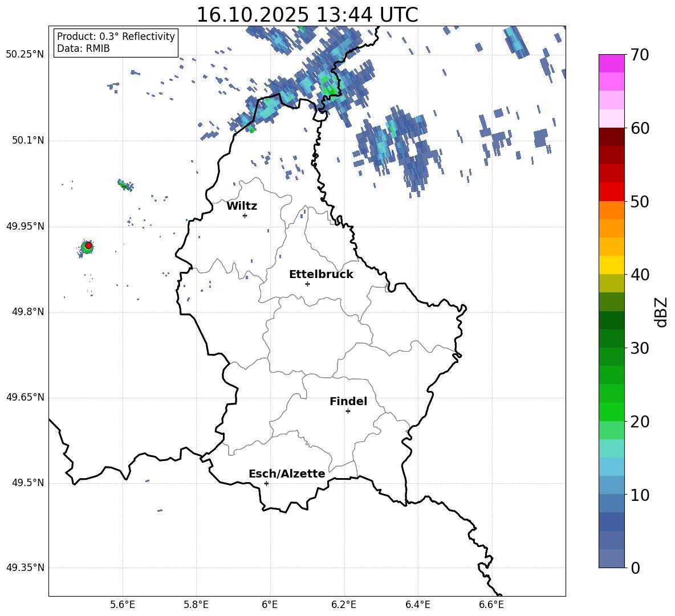The width and height of the screenshot is (675, 616).
Task: Click the Findel city label
Action: pos(348,401)
